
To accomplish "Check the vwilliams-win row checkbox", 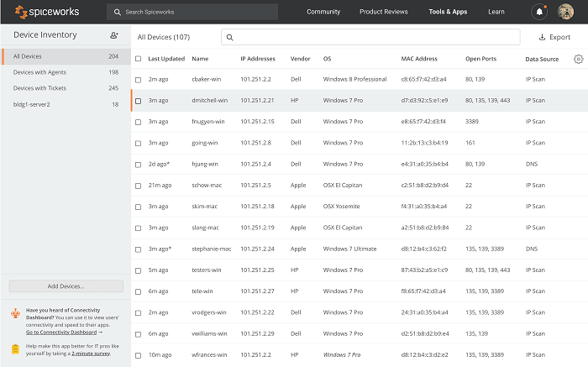I will pyautogui.click(x=138, y=334).
